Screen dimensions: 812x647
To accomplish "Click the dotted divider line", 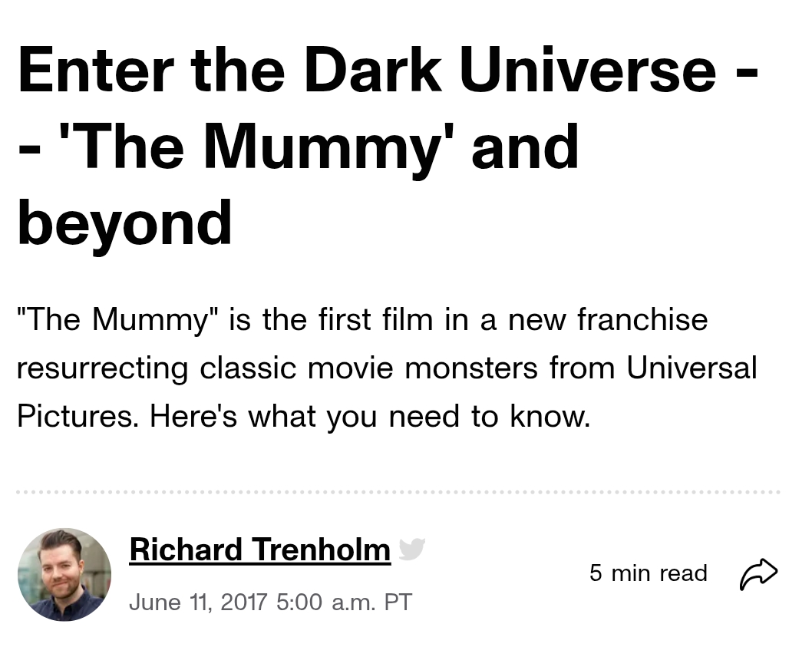I will [x=398, y=492].
